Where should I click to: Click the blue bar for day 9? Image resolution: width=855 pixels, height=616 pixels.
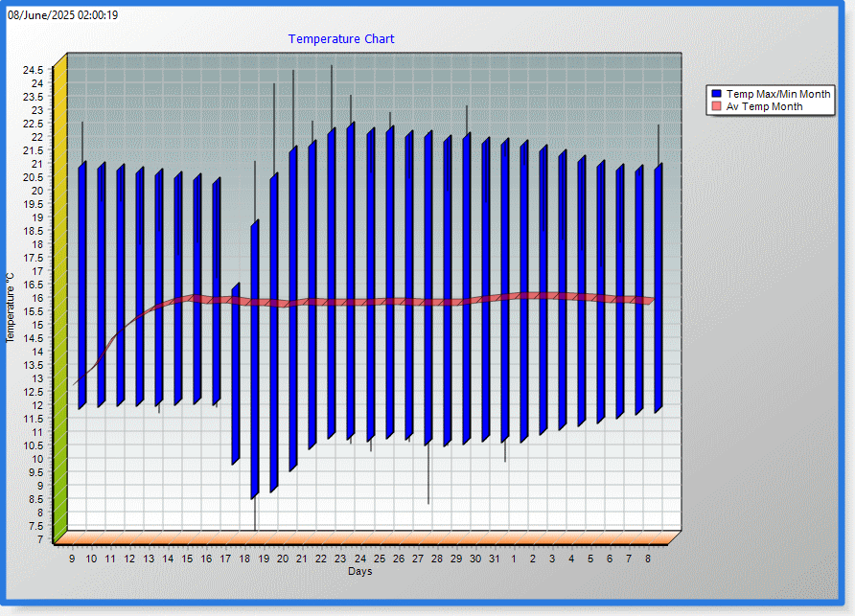(82, 285)
